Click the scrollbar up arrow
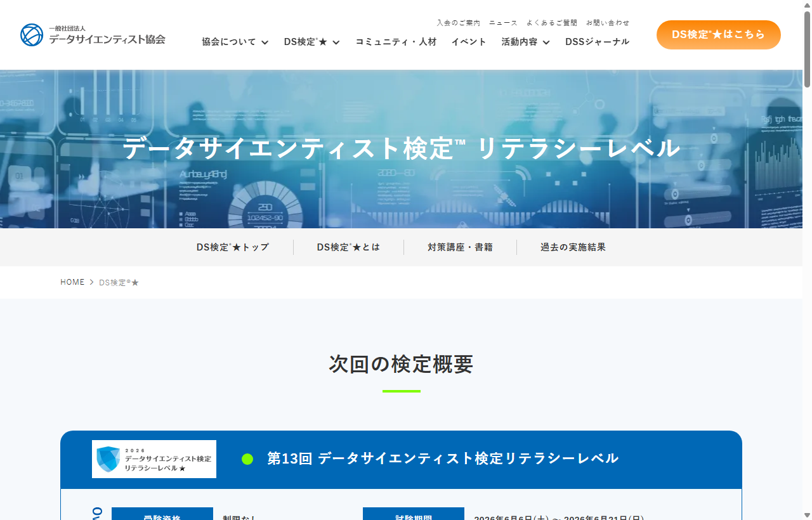Screen dimensions: 812x520 [x=807, y=4]
